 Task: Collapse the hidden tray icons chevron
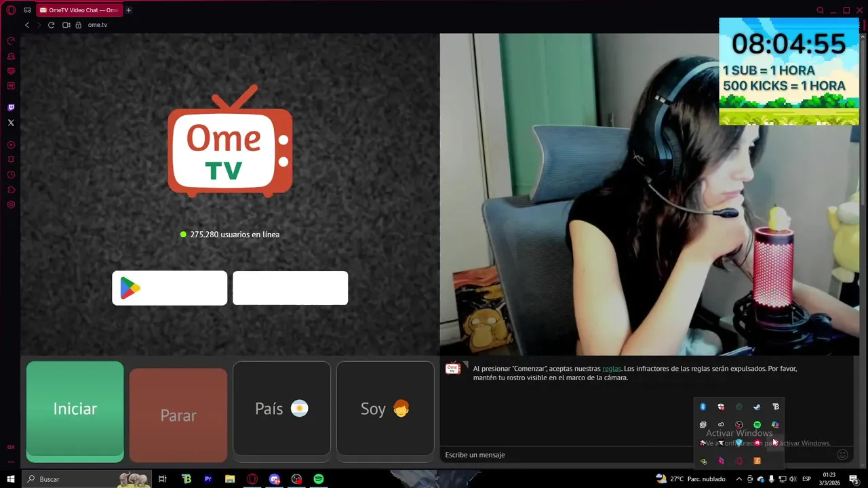tap(739, 479)
